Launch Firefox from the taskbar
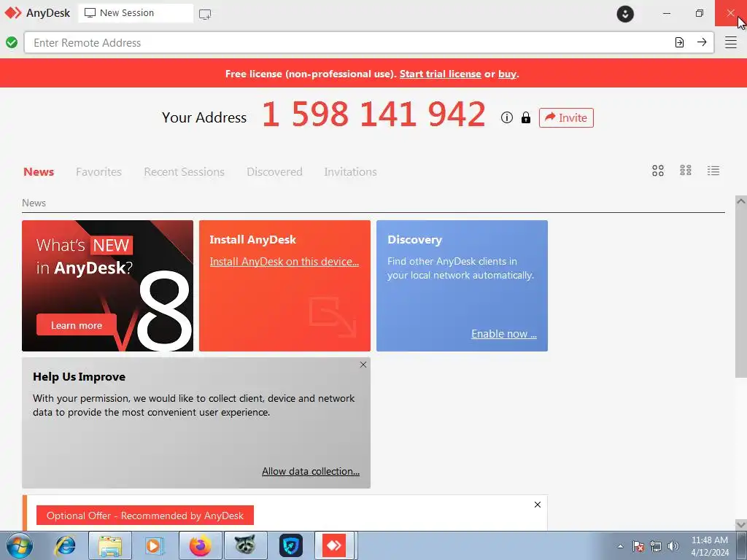This screenshot has width=747, height=560. pyautogui.click(x=200, y=546)
